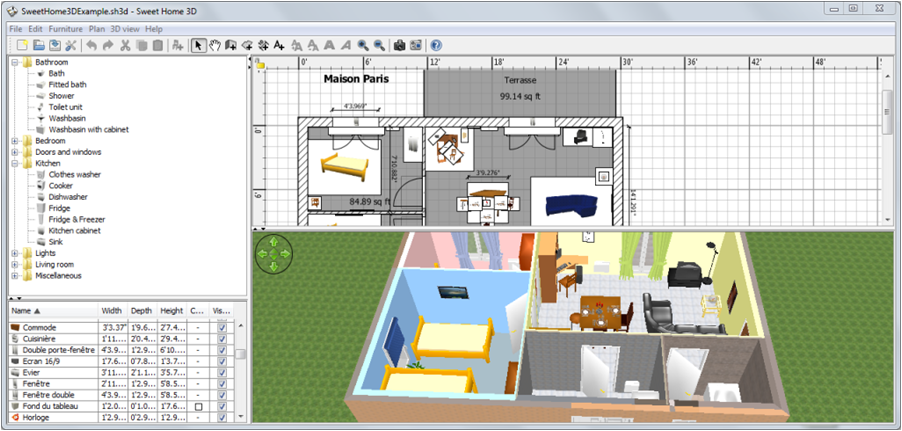Select Washbasin with cabinet in the catalog
Image resolution: width=902 pixels, height=431 pixels.
pos(89,129)
